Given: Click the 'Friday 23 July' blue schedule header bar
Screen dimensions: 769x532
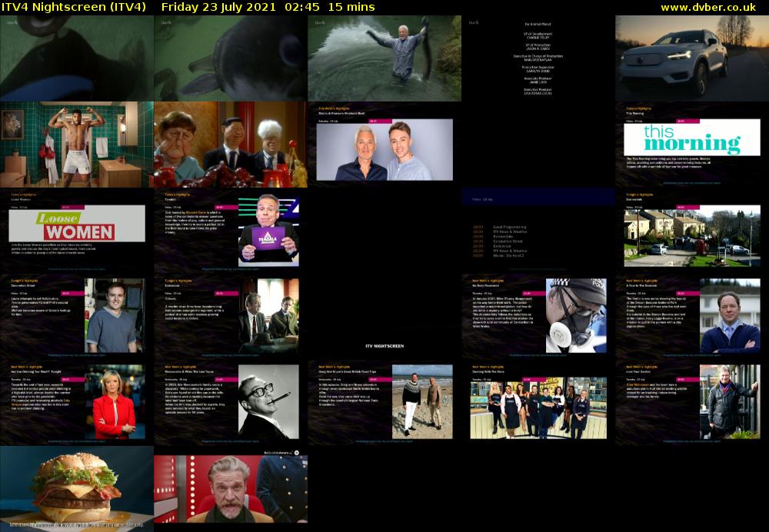Looking at the screenshot, I should (538, 198).
